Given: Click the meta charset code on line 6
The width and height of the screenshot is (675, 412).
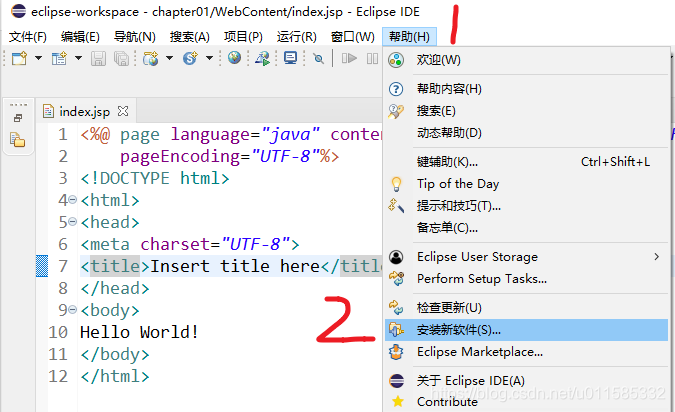Looking at the screenshot, I should [189, 244].
